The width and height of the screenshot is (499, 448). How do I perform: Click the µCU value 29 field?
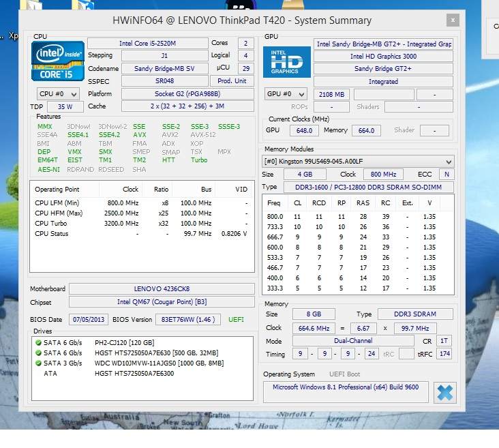[246, 68]
